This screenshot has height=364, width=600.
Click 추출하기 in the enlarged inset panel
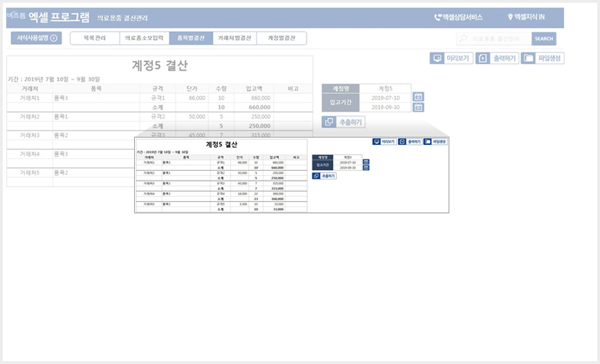tap(324, 176)
